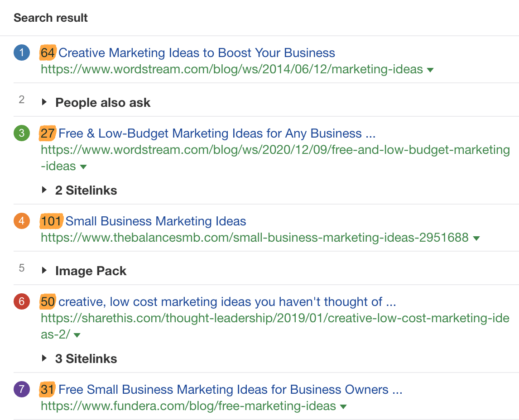
Task: Open dropdown arrow next to wordstream marketing-ideas URL
Action: tap(430, 70)
